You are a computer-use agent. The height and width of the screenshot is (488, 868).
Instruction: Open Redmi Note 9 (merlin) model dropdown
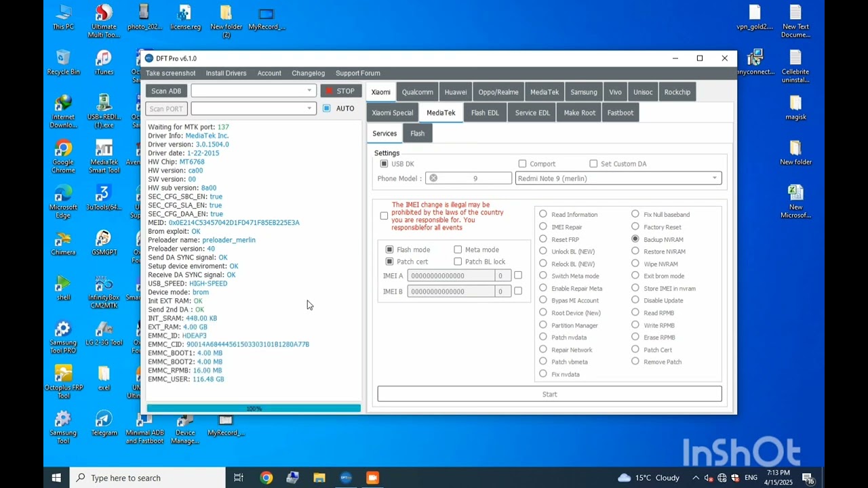pyautogui.click(x=618, y=178)
